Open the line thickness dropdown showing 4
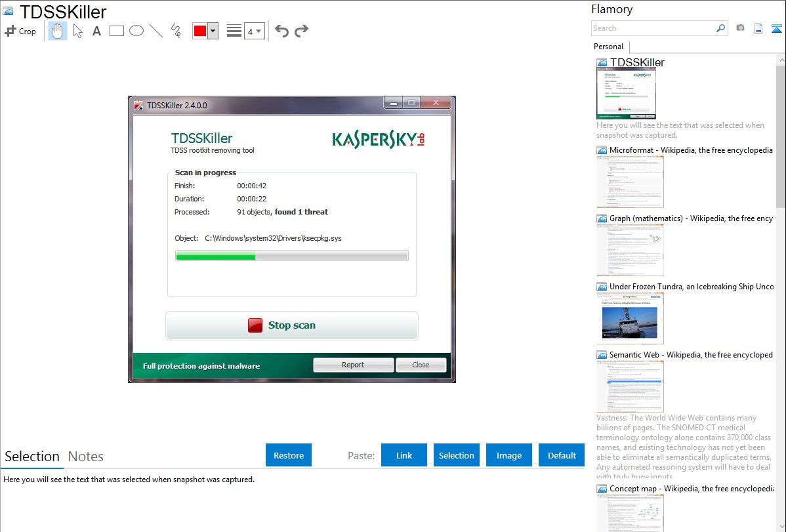 pyautogui.click(x=255, y=31)
